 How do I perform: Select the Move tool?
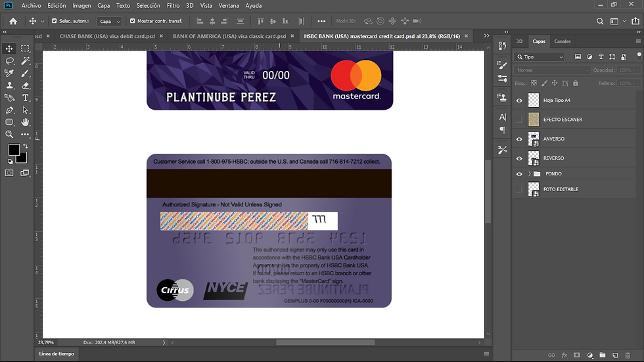click(9, 49)
